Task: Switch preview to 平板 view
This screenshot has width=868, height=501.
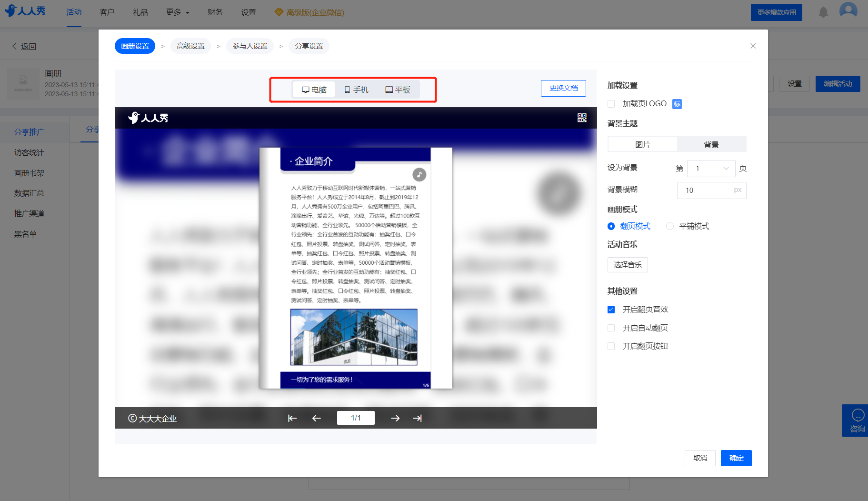Action: (398, 90)
